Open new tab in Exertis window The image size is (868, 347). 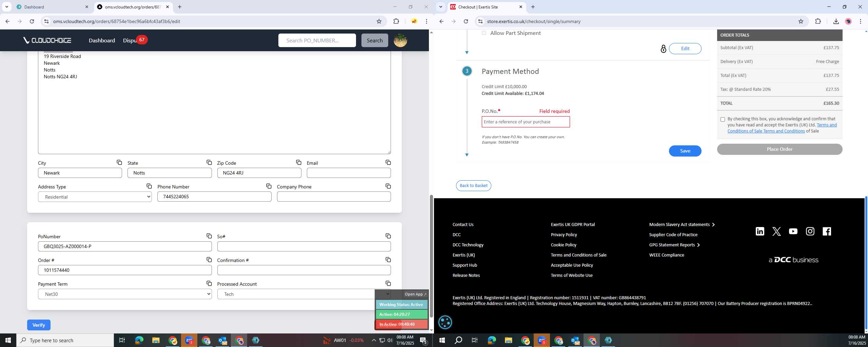(x=533, y=7)
